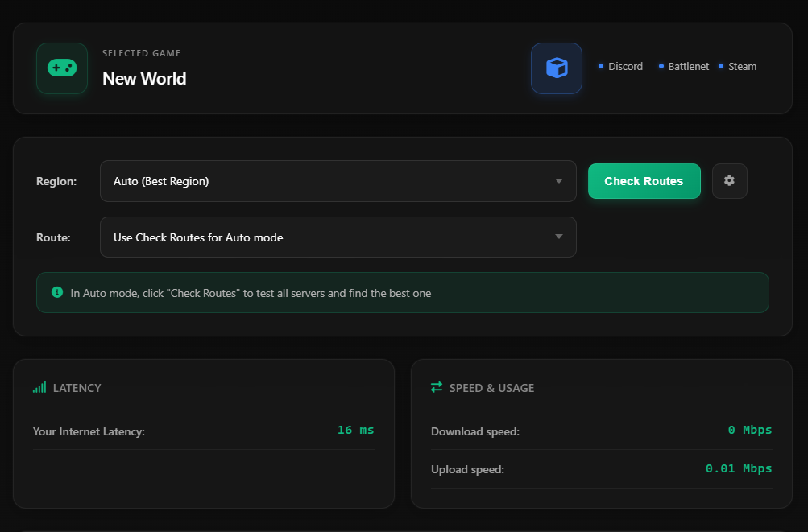Click the info icon in Auto mode notice
The width and height of the screenshot is (808, 532).
tap(57, 292)
